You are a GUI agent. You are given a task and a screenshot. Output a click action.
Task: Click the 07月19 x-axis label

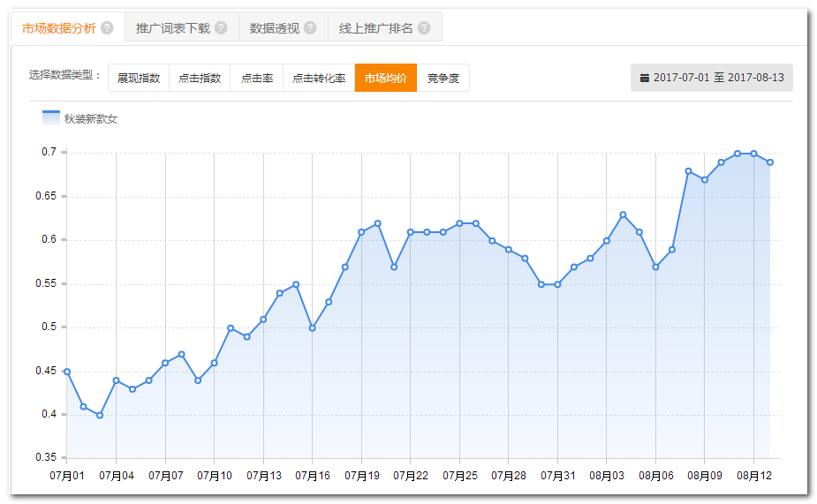361,476
